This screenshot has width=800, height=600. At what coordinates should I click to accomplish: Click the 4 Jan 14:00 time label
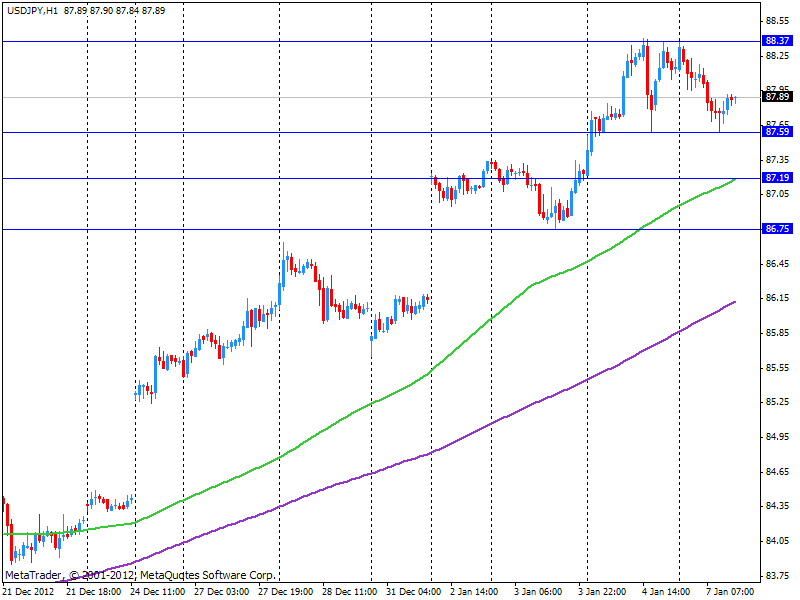[666, 592]
